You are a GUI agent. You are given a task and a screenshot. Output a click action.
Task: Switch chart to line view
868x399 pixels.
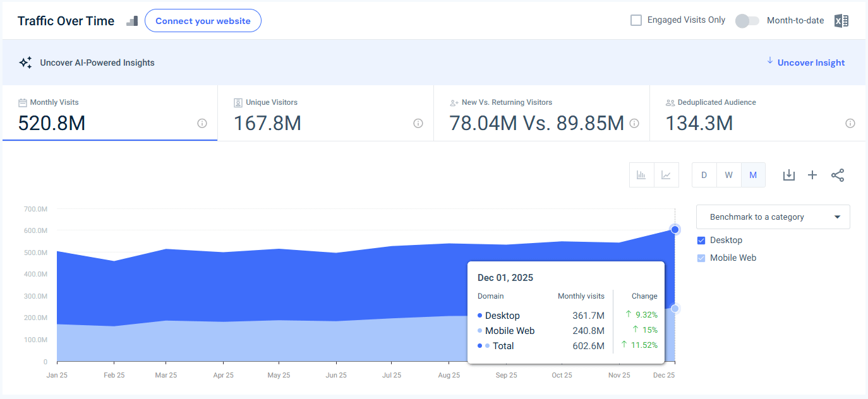point(666,175)
